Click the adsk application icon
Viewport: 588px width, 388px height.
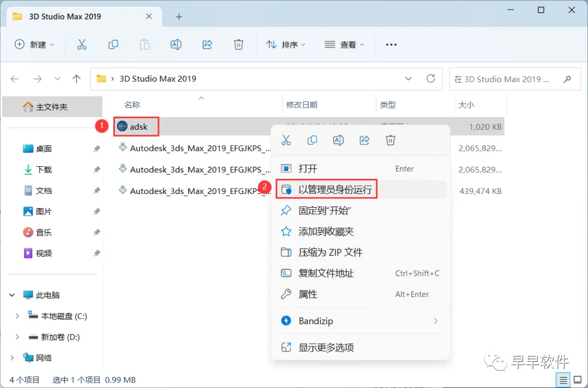[x=122, y=126]
